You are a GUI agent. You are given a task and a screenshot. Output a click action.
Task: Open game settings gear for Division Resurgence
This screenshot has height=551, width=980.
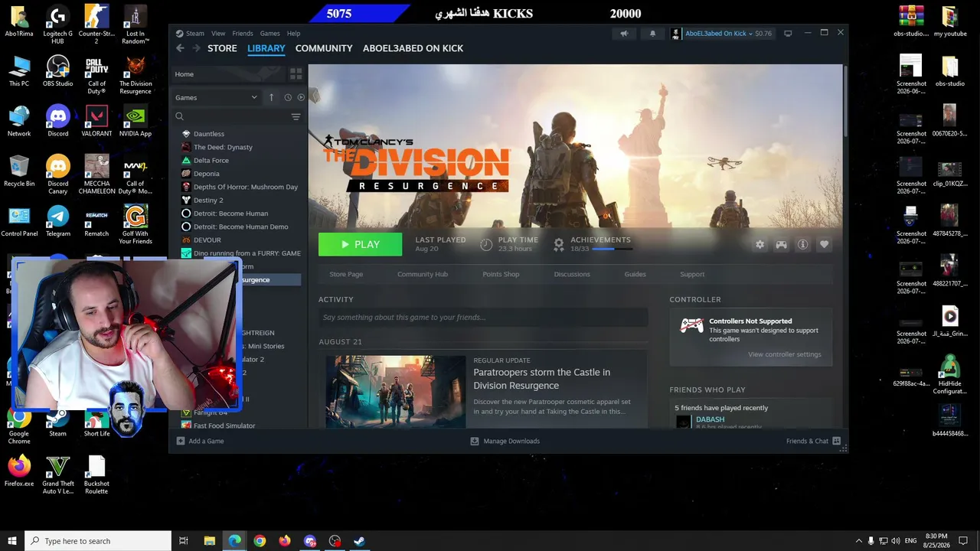click(759, 244)
